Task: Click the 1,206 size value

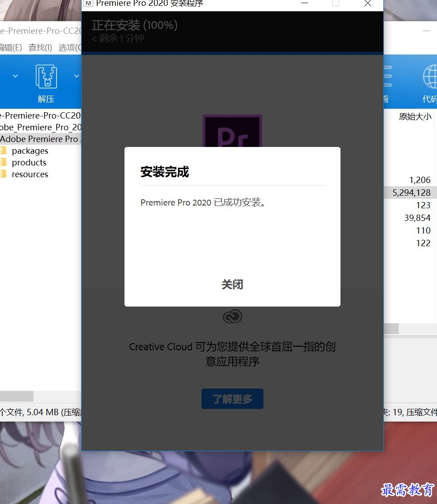Action: 419,180
